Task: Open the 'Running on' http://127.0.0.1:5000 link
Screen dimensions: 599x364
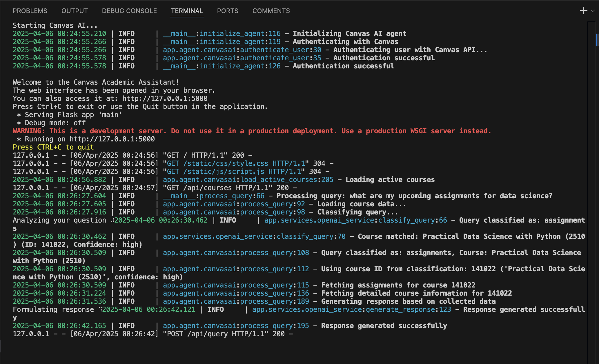Action: 112,139
